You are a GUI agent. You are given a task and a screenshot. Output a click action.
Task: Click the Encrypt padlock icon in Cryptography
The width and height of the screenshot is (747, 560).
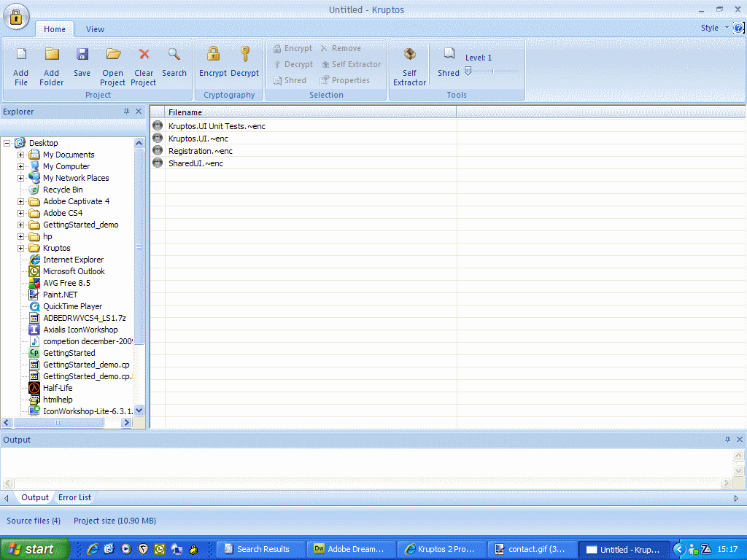pyautogui.click(x=213, y=55)
